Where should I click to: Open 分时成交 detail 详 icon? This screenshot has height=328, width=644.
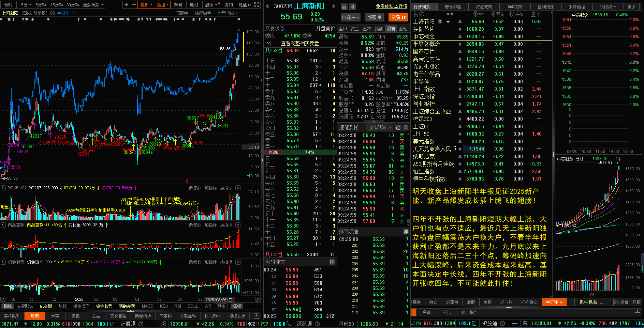[332, 262]
